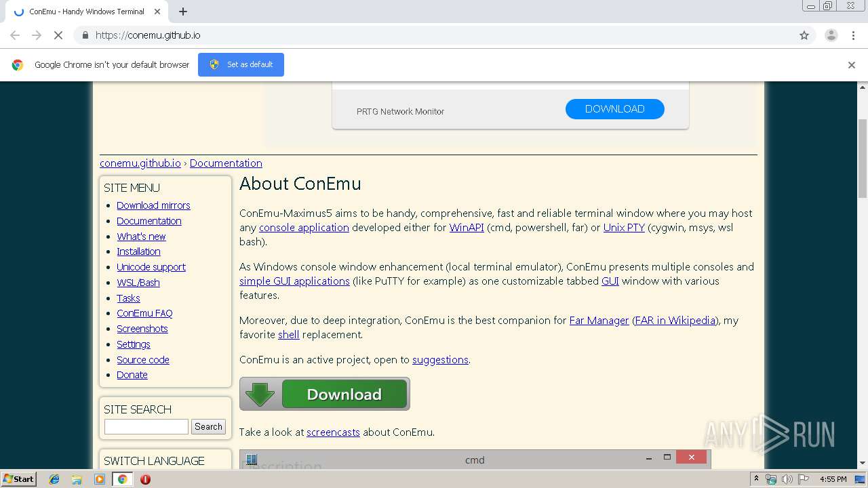Open Source code in site menu
868x488 pixels.
coord(143,360)
